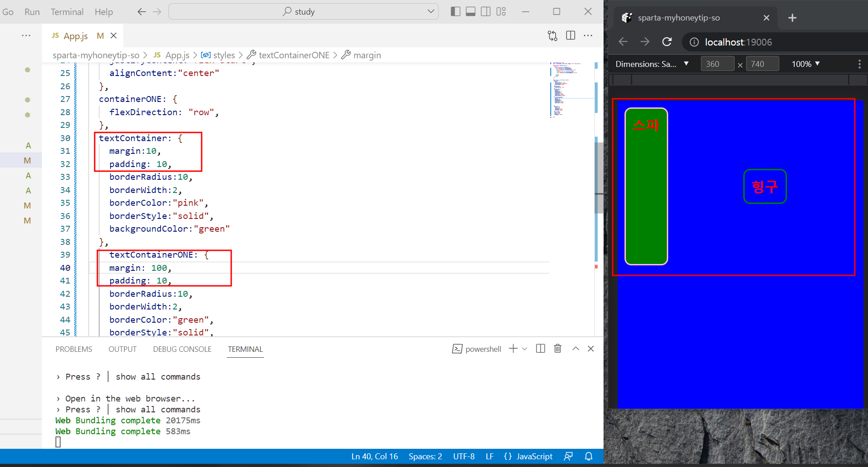Select the margin breadcrumb
The width and height of the screenshot is (868, 467).
pyautogui.click(x=361, y=55)
